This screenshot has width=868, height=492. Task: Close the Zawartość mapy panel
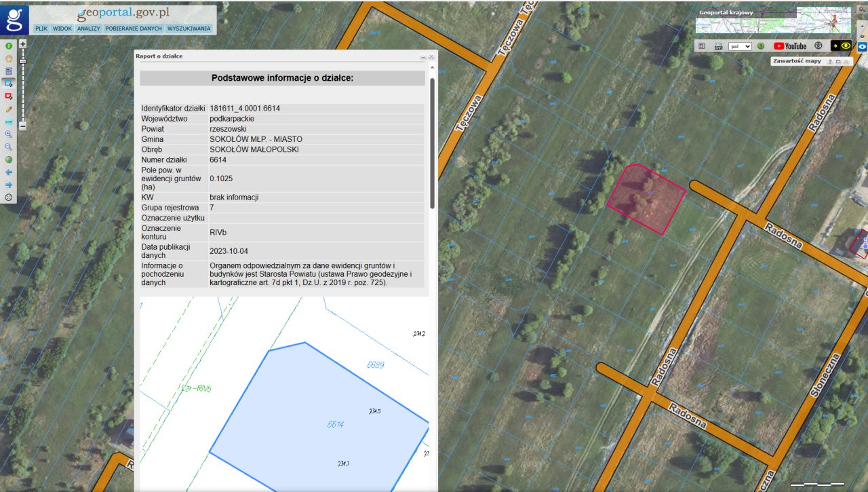pyautogui.click(x=846, y=61)
